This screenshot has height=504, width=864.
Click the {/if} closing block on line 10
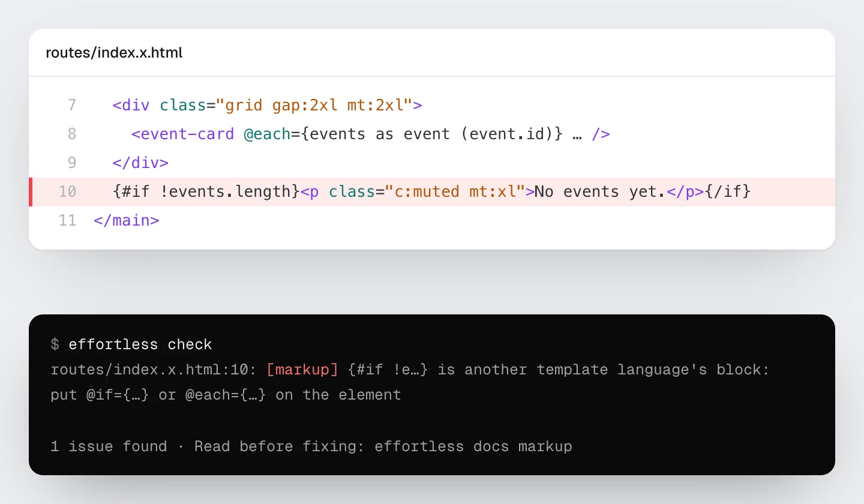click(x=727, y=191)
